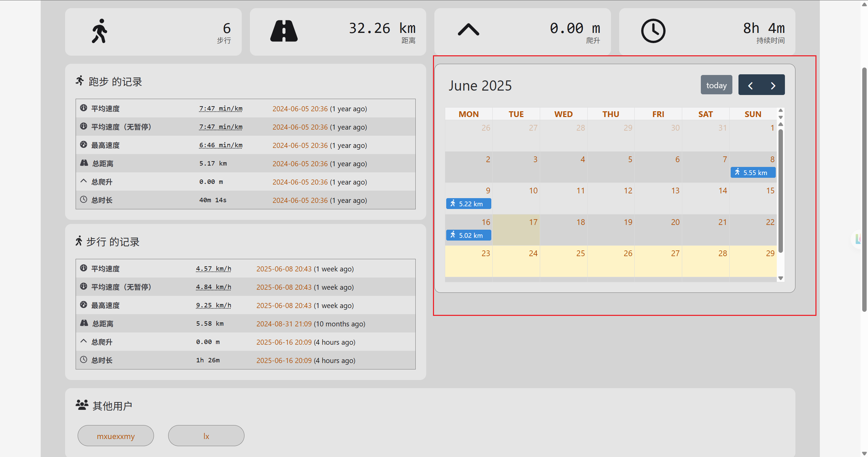Click the users icon beside 其他用户
Image resolution: width=868 pixels, height=457 pixels.
point(82,405)
